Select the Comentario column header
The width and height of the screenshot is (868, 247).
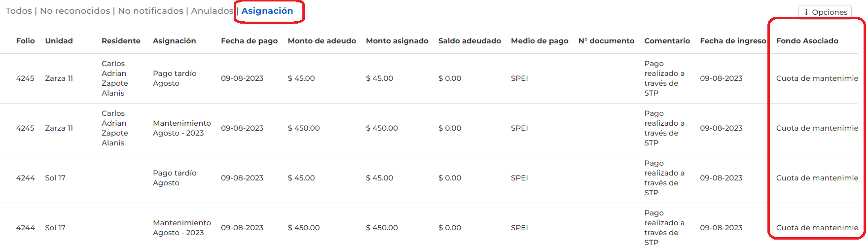click(x=667, y=41)
